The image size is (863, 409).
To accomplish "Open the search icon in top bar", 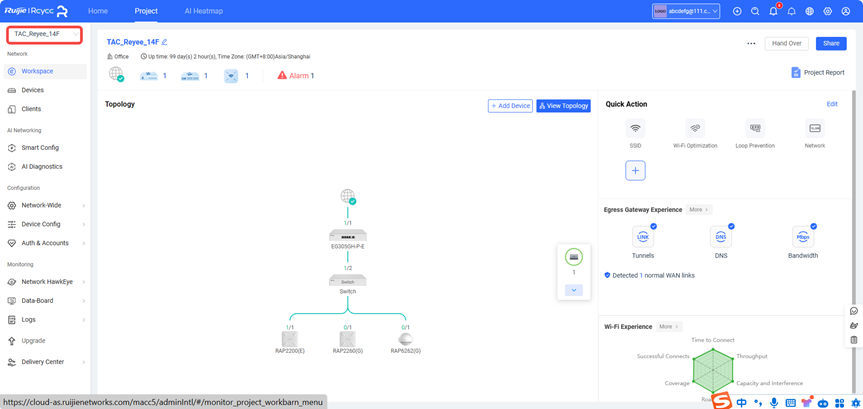I will click(755, 11).
